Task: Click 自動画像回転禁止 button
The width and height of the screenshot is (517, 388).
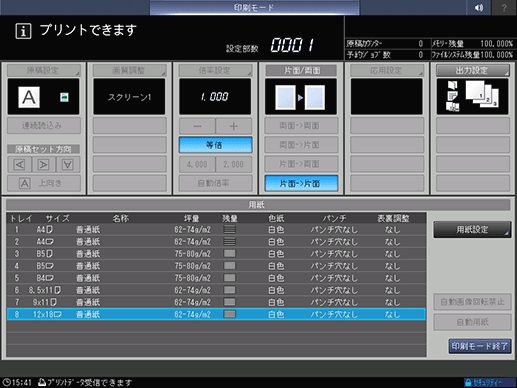Action: click(472, 302)
